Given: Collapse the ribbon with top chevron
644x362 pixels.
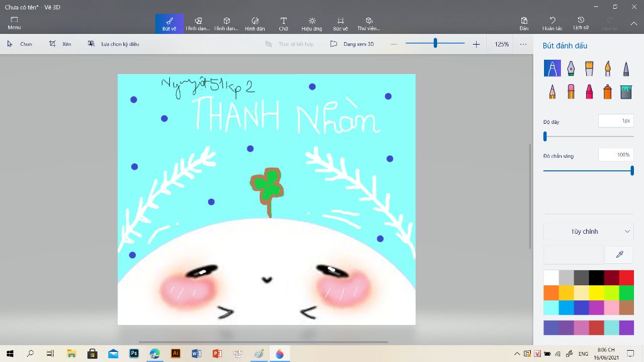Looking at the screenshot, I should [634, 24].
